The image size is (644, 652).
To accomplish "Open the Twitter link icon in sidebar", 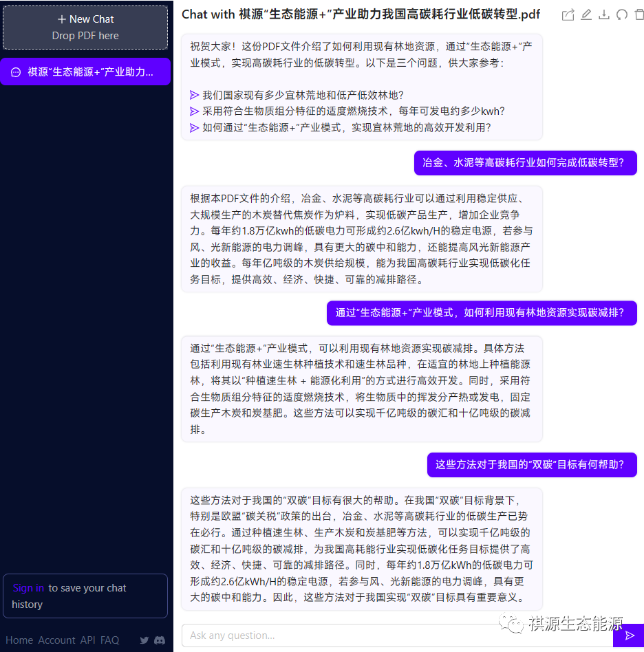I will coord(144,640).
